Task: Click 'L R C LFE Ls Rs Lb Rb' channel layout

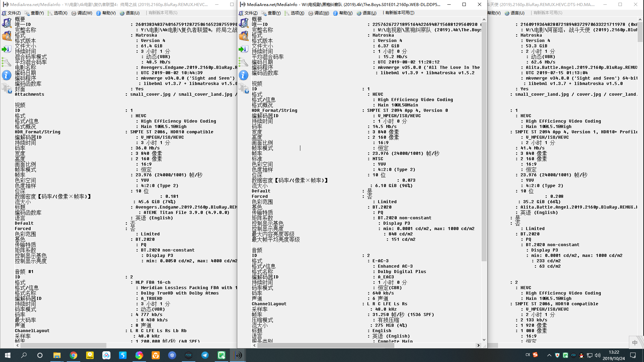Action: point(158,331)
